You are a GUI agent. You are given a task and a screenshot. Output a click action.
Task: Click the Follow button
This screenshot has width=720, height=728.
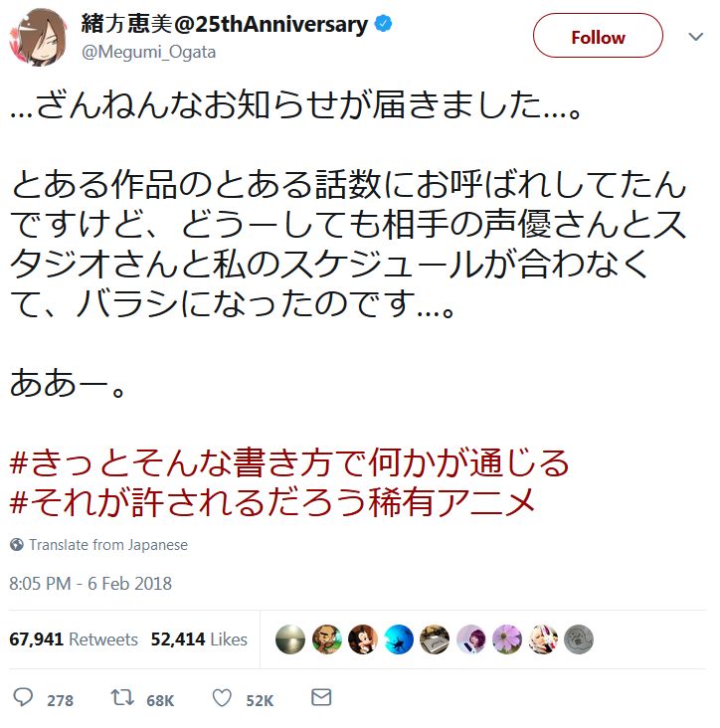[x=598, y=37]
